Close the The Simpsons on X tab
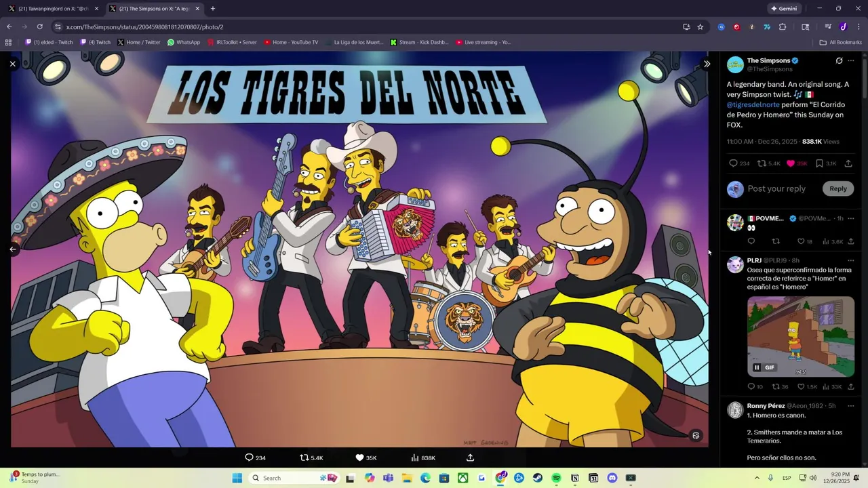The image size is (868, 488). [197, 9]
